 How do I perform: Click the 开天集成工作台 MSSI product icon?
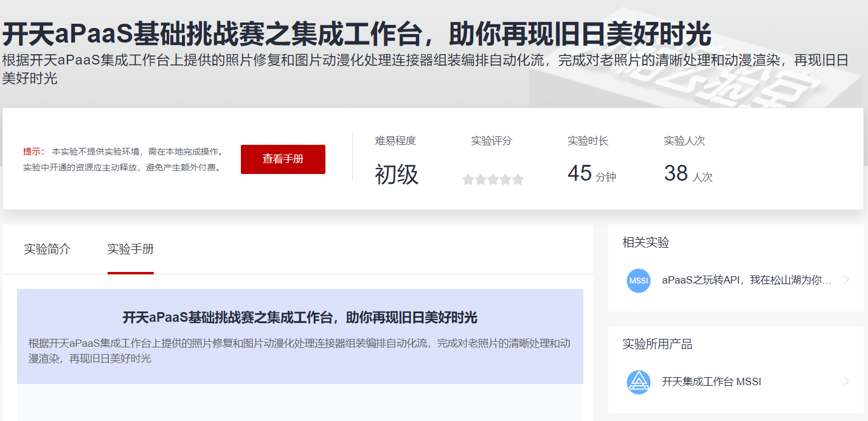click(x=639, y=382)
